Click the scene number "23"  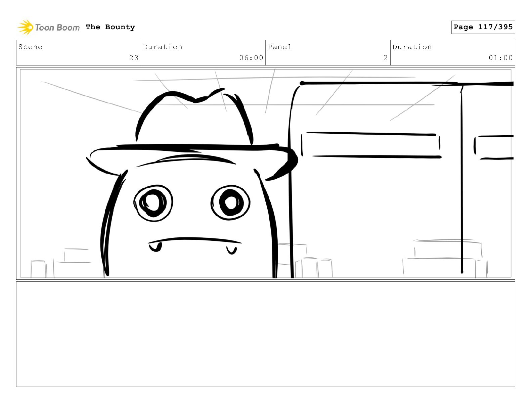134,58
